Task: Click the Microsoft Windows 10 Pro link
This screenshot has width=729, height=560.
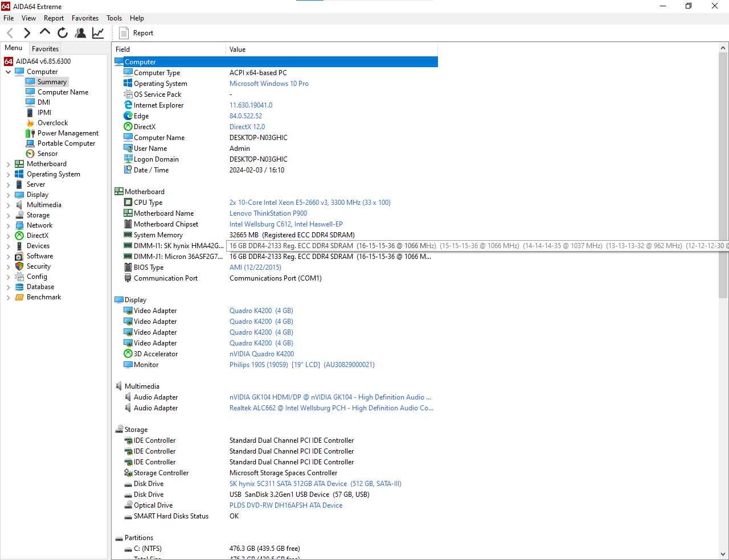Action: [269, 84]
